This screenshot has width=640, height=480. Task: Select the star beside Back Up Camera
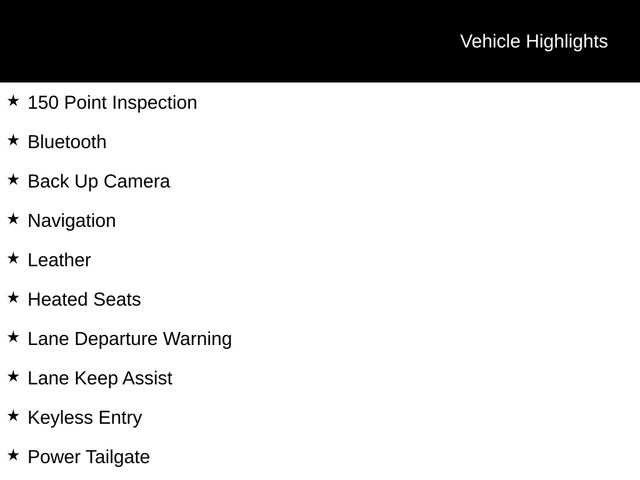[13, 180]
